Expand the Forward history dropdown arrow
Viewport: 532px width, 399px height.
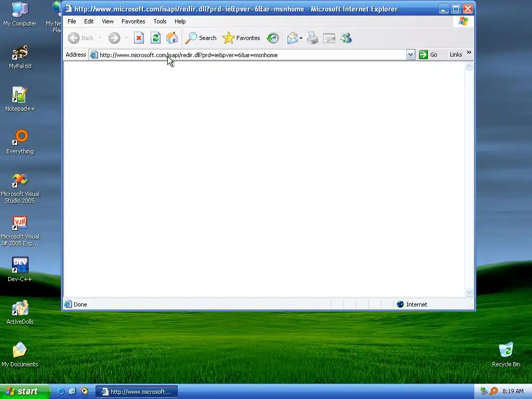tap(126, 38)
